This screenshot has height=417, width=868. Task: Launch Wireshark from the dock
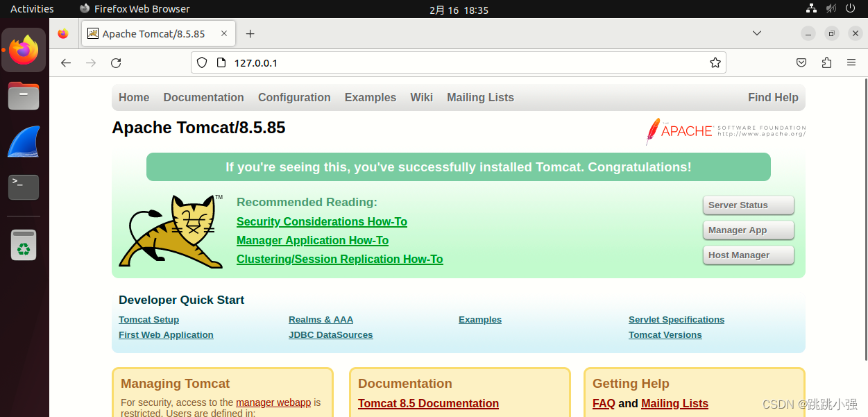[x=24, y=142]
